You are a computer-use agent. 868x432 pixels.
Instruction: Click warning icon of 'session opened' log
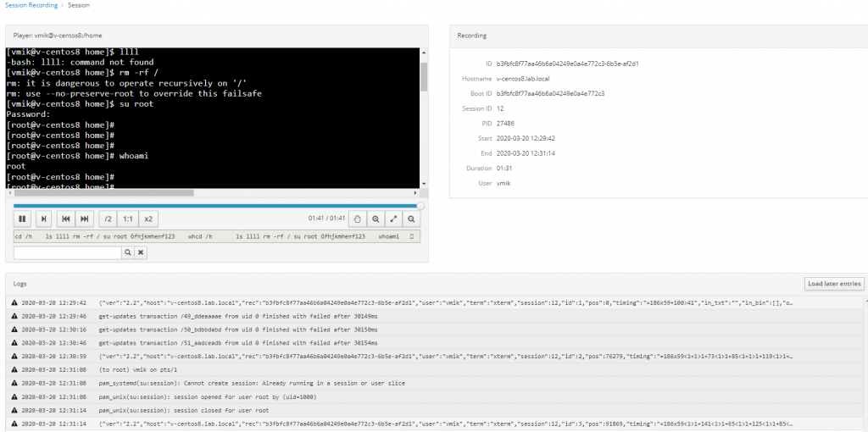pos(14,396)
